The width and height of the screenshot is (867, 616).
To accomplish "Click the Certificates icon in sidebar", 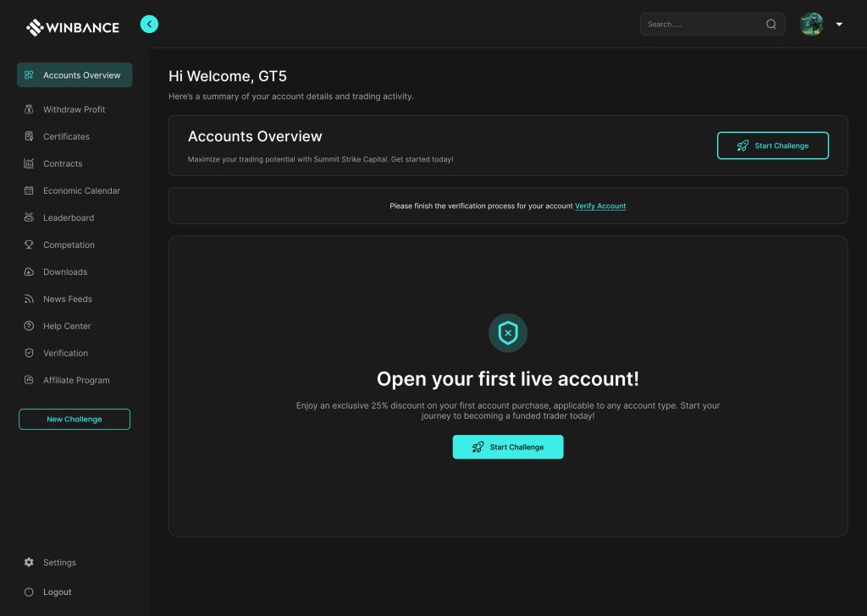I will (29, 136).
